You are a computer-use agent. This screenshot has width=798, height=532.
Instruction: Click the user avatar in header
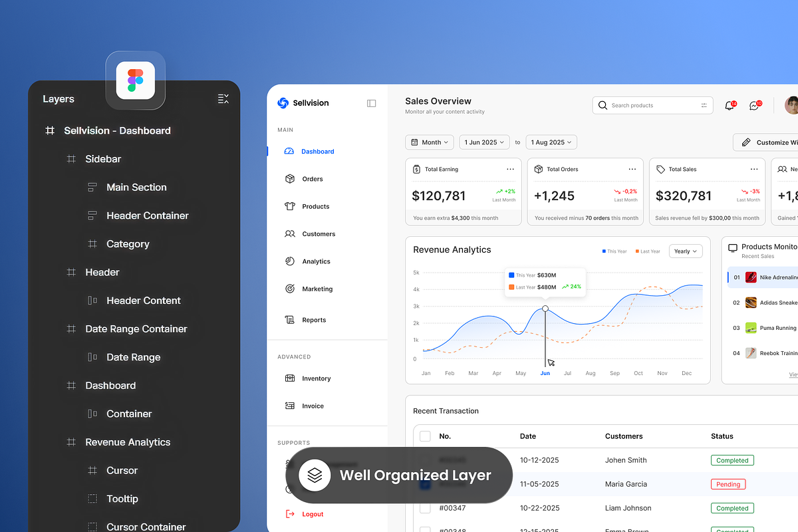(791, 105)
